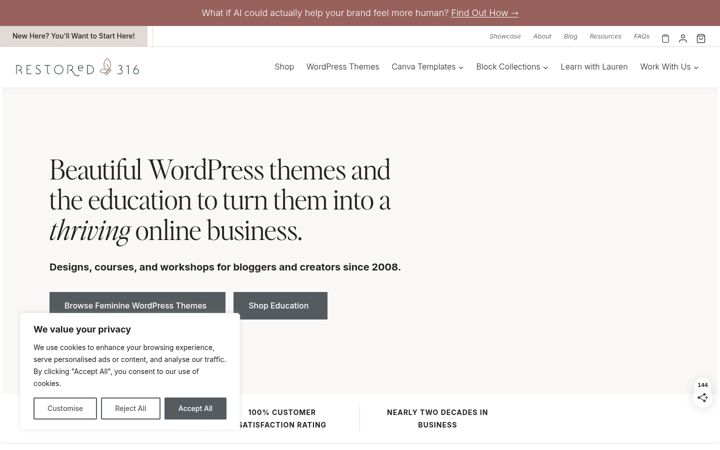
Task: Click the Restored 316 logo
Action: (x=77, y=68)
